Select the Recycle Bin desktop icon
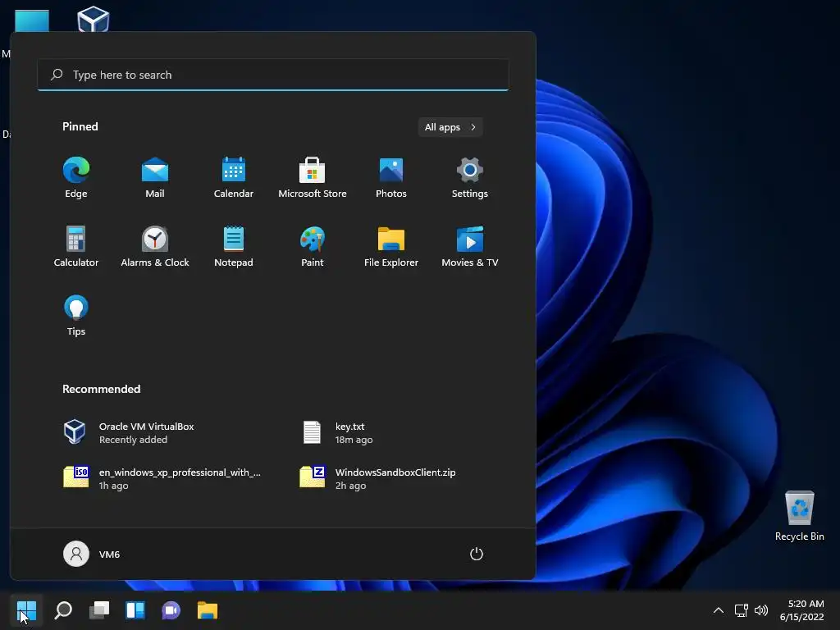Image resolution: width=840 pixels, height=630 pixels. pos(799,517)
